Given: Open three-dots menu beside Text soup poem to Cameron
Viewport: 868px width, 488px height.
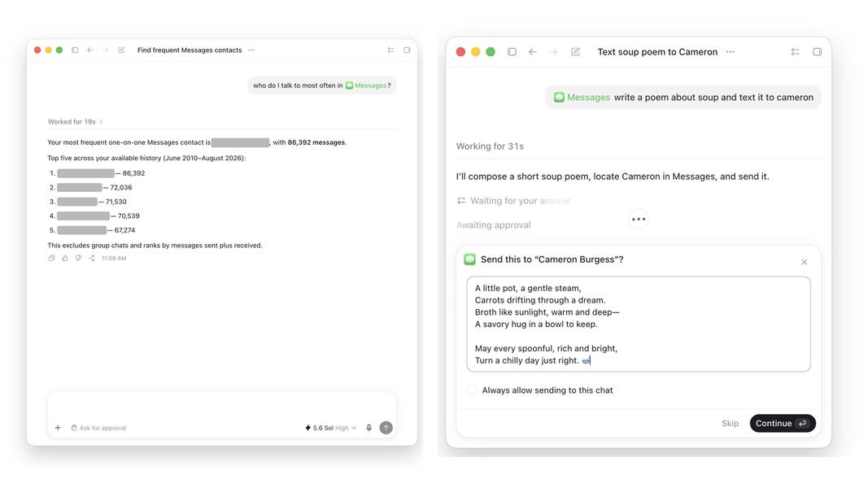Looking at the screenshot, I should coord(731,51).
